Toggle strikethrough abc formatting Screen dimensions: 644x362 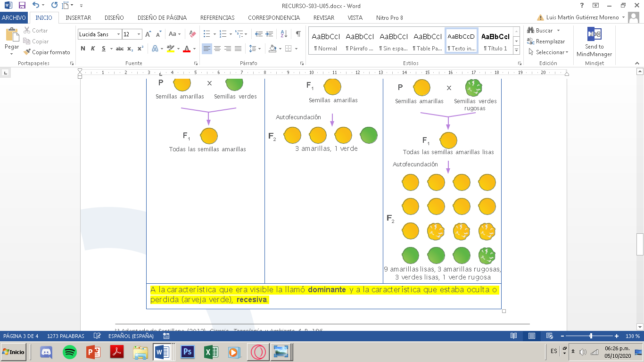tap(120, 49)
